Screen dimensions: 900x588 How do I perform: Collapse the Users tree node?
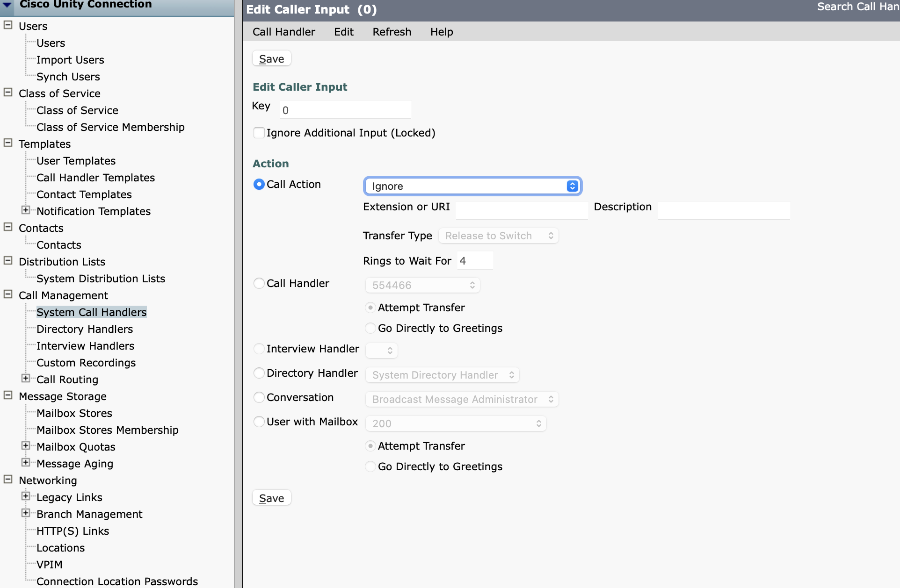(8, 25)
